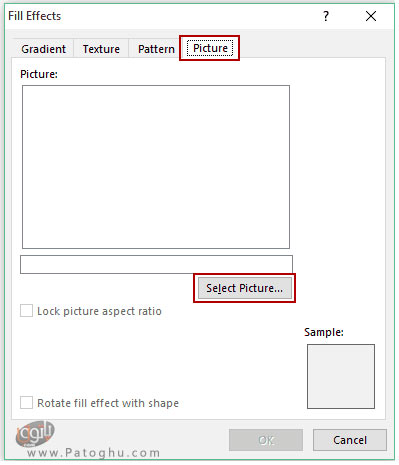The image size is (399, 465).
Task: Click the Sample: label text
Action: (x=324, y=332)
